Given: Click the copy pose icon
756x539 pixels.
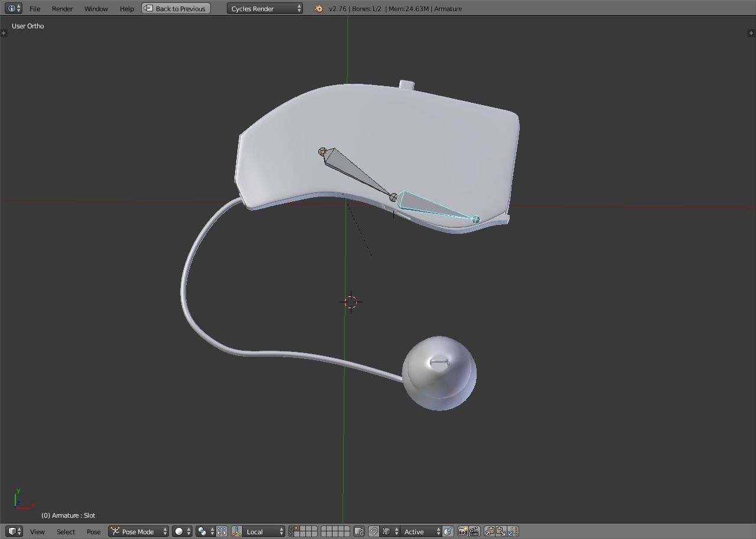Looking at the screenshot, I should click(x=490, y=531).
